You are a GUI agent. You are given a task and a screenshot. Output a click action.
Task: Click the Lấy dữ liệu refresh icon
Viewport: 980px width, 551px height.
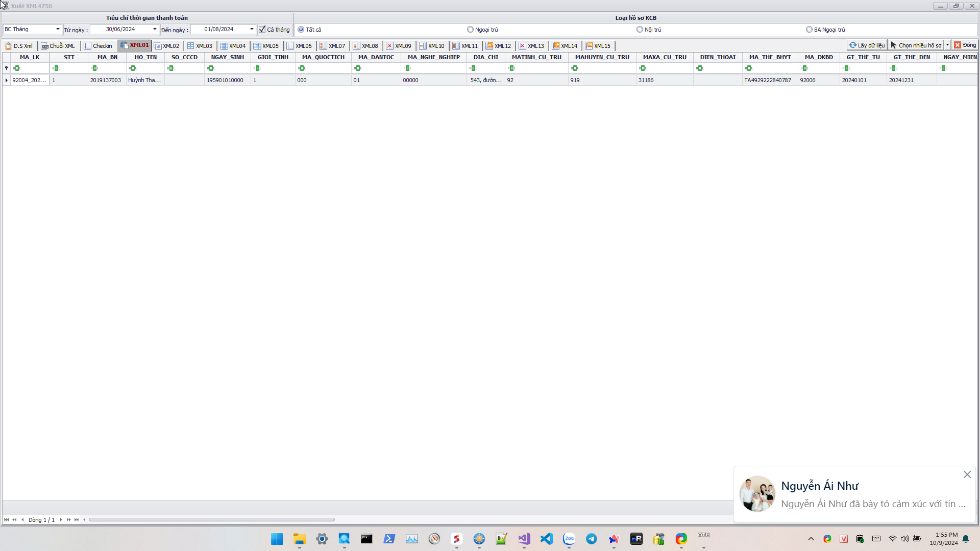pos(852,45)
